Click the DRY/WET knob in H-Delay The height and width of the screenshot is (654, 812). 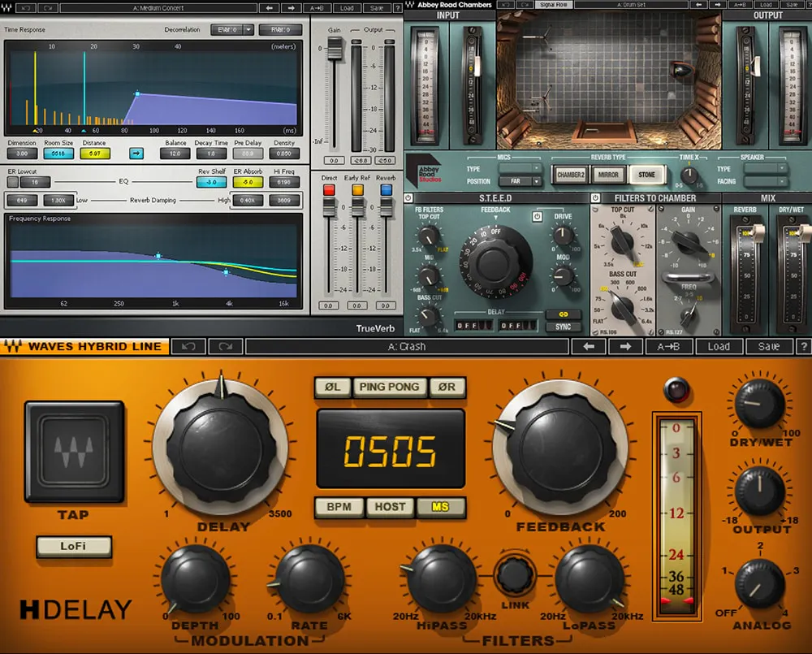[760, 405]
